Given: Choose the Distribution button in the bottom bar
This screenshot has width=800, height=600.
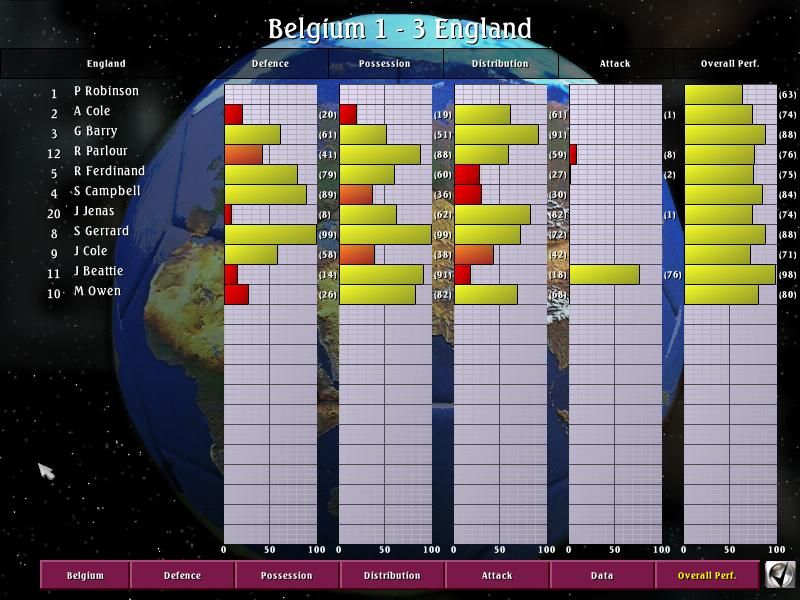Looking at the screenshot, I should (x=392, y=575).
